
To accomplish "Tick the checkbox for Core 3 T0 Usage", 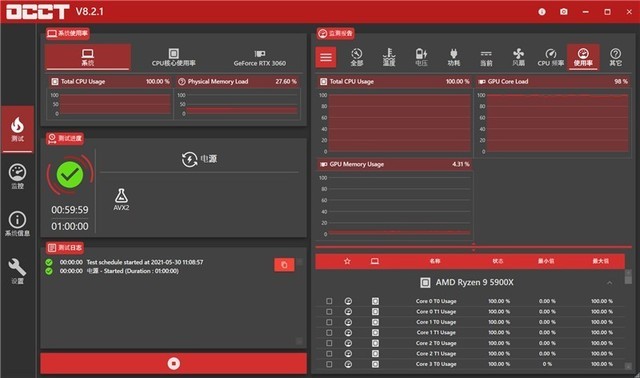I will [329, 364].
